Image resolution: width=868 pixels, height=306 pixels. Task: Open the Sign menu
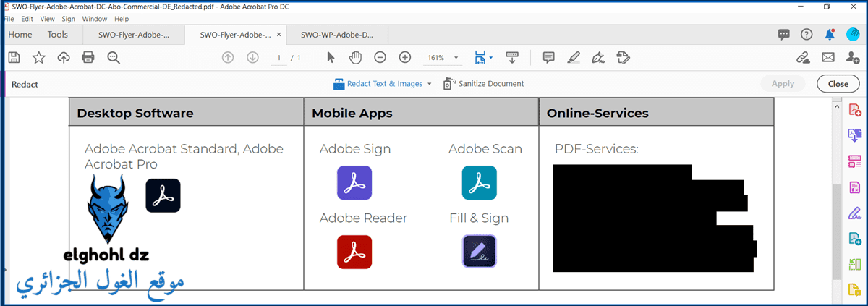click(x=68, y=19)
